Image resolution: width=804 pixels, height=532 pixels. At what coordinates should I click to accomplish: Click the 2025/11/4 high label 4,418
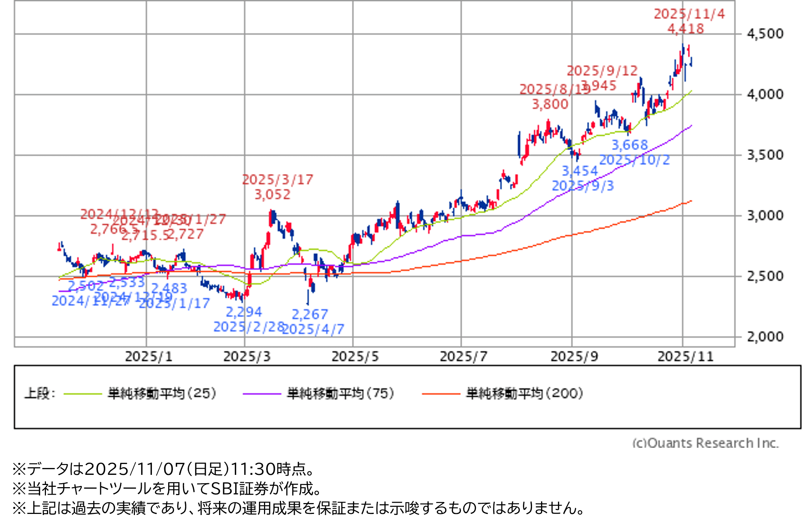(x=685, y=29)
